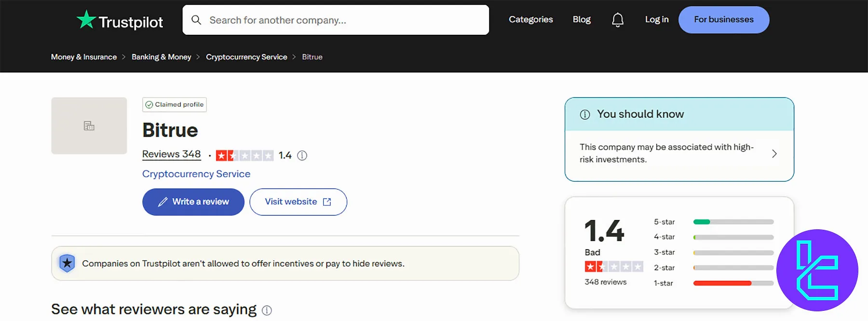Click the Visit website button
Image resolution: width=868 pixels, height=321 pixels.
point(298,202)
